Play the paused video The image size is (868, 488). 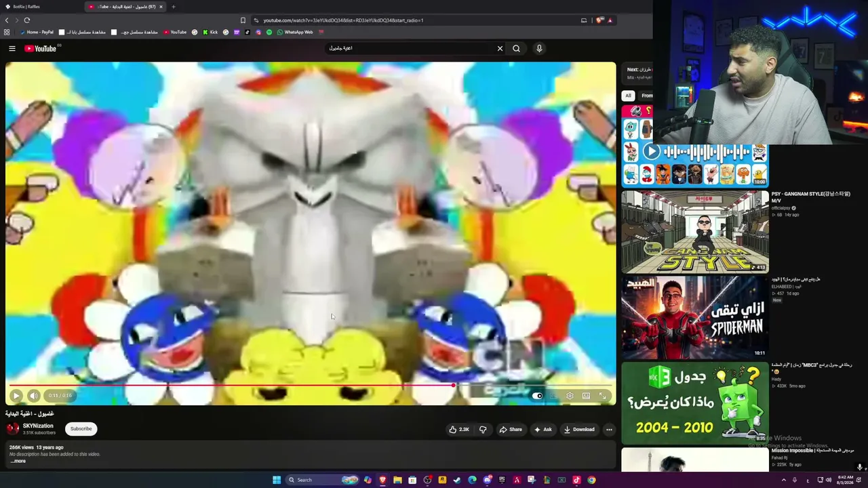(x=16, y=395)
